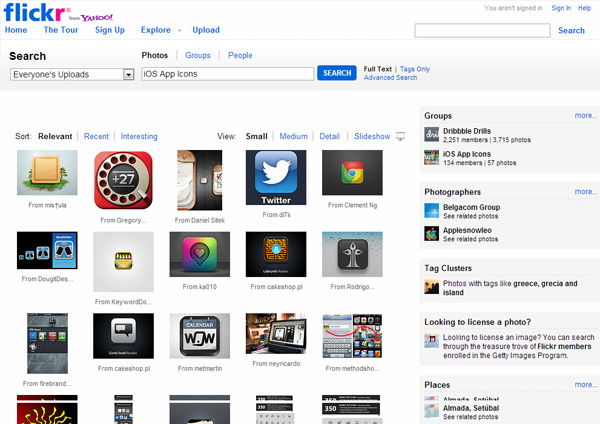Open the photo from methodsho
This screenshot has width=600, height=424.
pos(352,336)
